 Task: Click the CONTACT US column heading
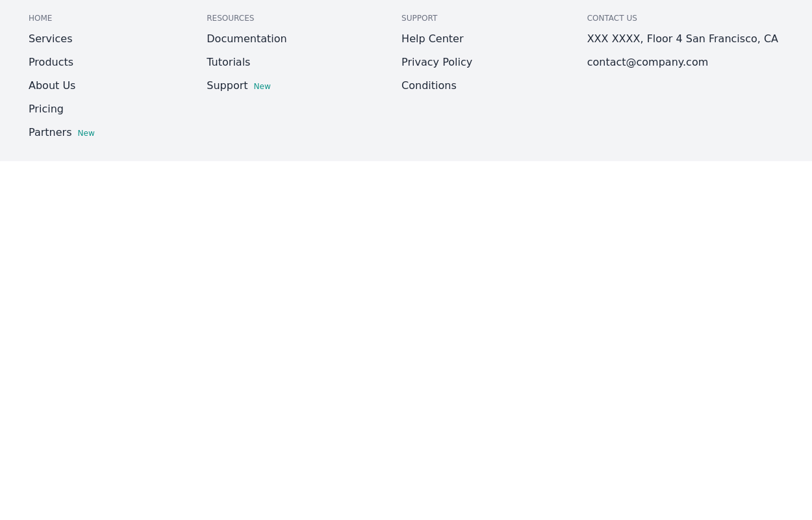(611, 18)
